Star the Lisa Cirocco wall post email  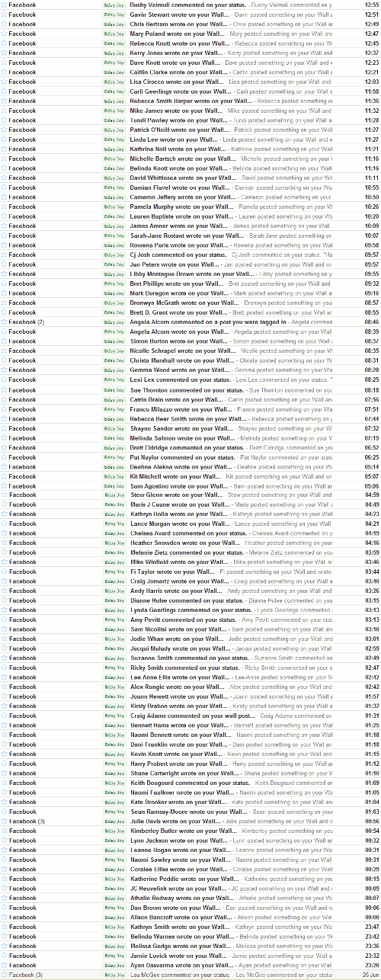[5, 82]
